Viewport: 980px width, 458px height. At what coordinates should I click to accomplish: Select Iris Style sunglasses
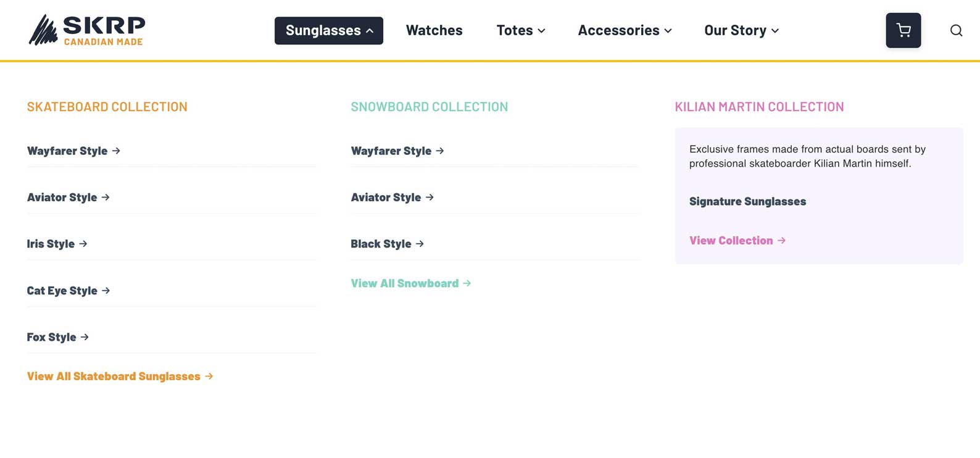point(57,244)
